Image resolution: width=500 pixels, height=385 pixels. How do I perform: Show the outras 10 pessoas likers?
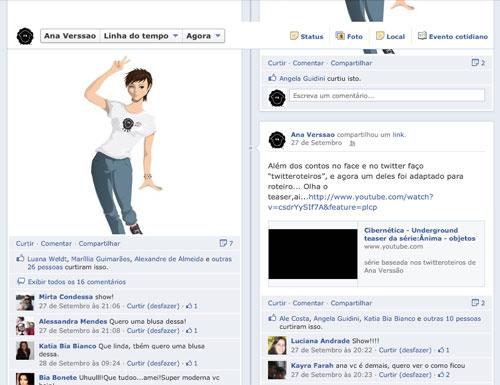click(x=452, y=319)
